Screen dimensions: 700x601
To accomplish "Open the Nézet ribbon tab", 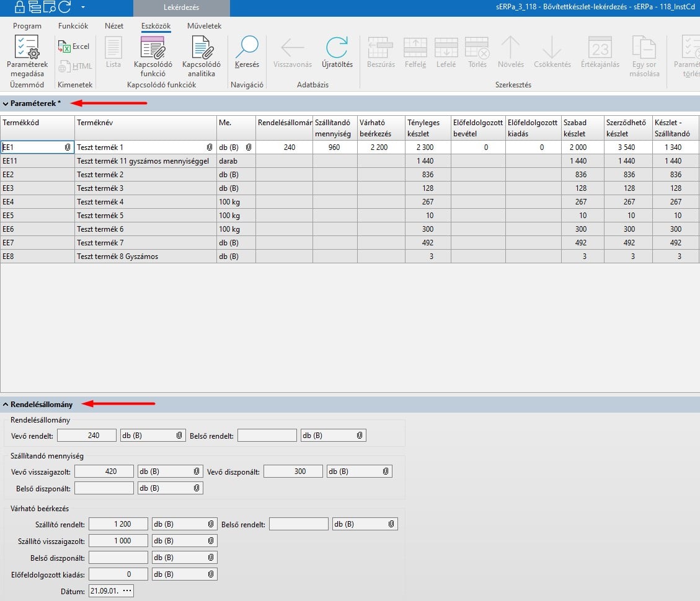I will 114,26.
